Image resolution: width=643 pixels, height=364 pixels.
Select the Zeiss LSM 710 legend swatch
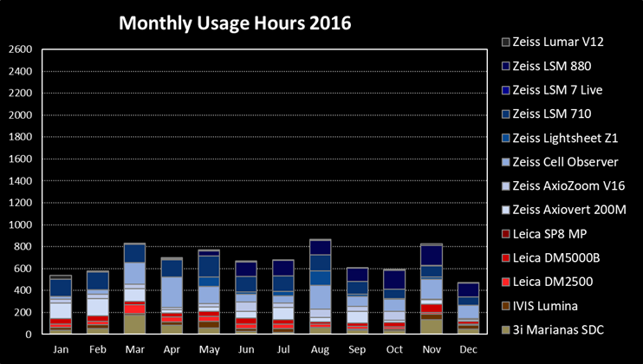pyautogui.click(x=507, y=114)
